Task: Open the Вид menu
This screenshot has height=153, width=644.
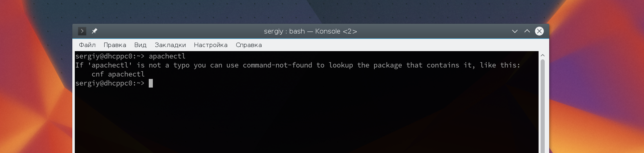Action: pyautogui.click(x=140, y=45)
